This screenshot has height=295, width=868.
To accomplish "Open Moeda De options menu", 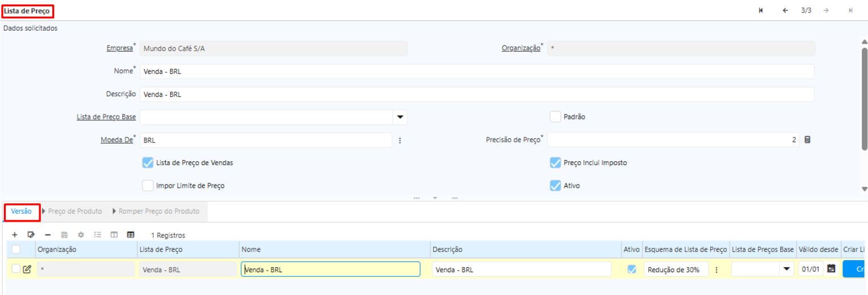I will tap(400, 140).
